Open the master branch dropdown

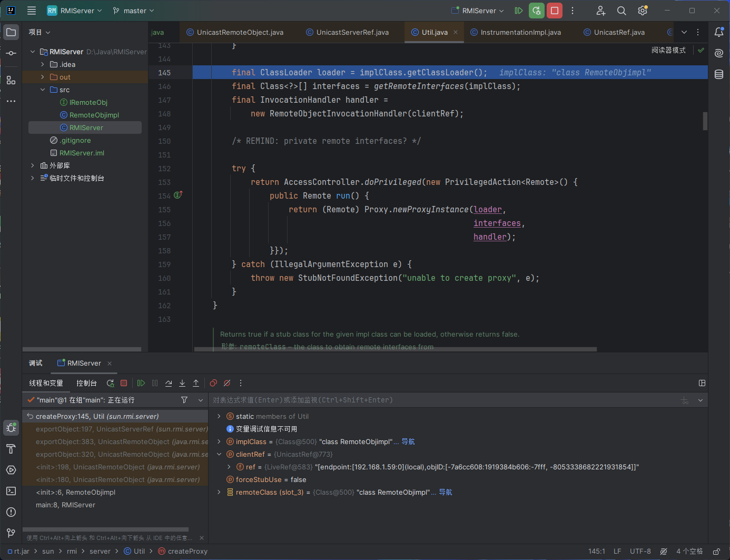pyautogui.click(x=134, y=11)
